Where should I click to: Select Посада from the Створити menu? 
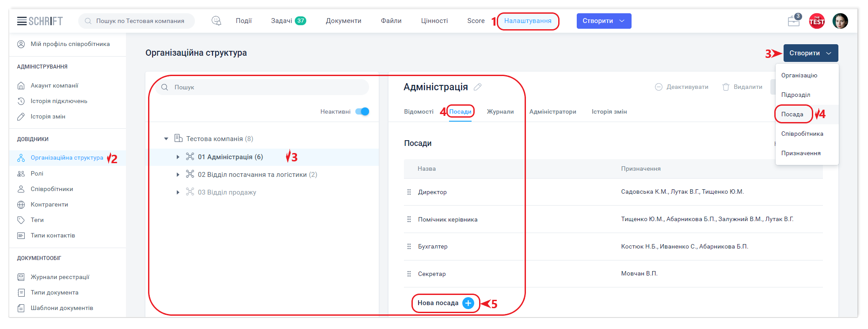tap(792, 114)
